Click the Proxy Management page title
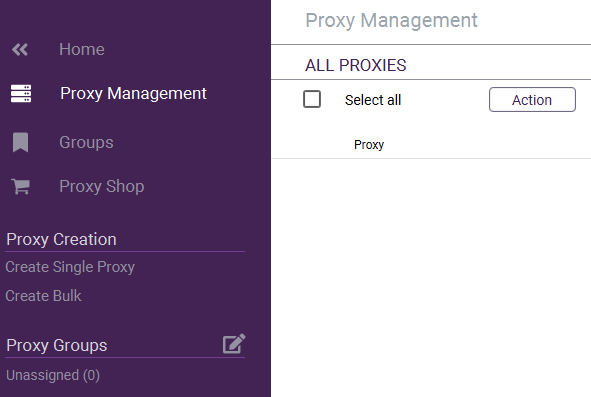This screenshot has width=591, height=397. pos(391,20)
